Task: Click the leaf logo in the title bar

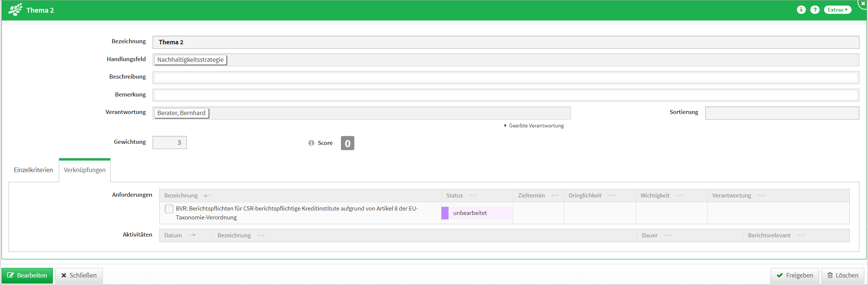Action: pos(15,10)
